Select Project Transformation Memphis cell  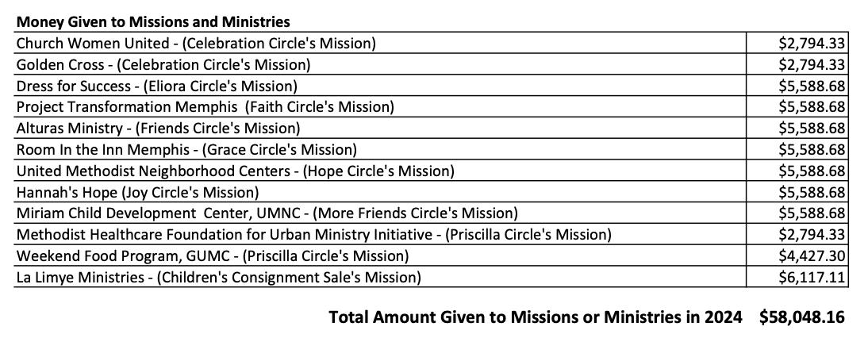205,106
